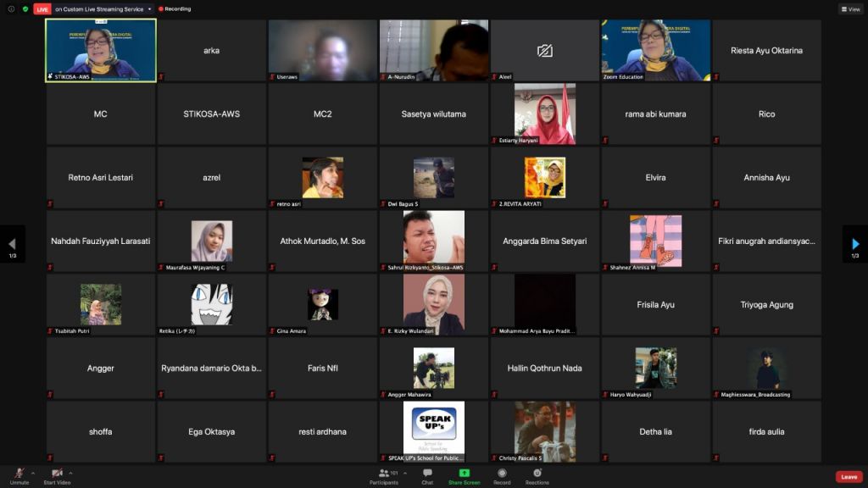Click the green encryption shield icon
Image resolution: width=868 pixels, height=488 pixels.
click(25, 8)
